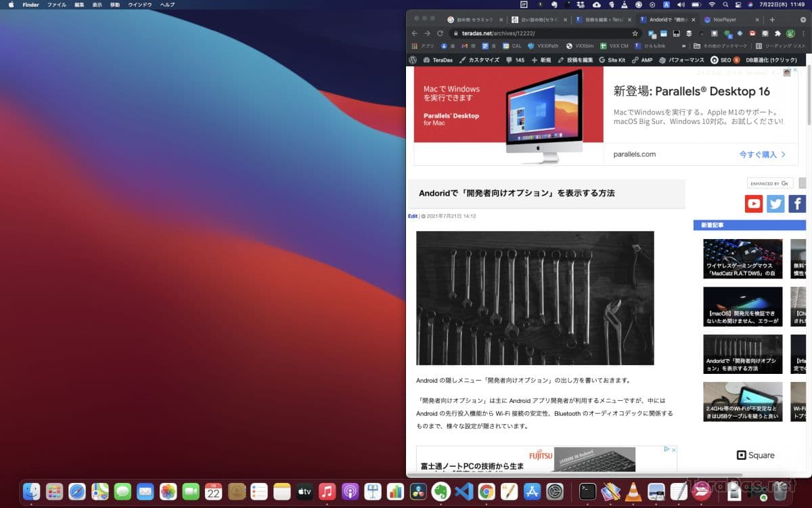The height and width of the screenshot is (508, 812).
Task: Launch Apple TV app from the Dock
Action: click(304, 492)
